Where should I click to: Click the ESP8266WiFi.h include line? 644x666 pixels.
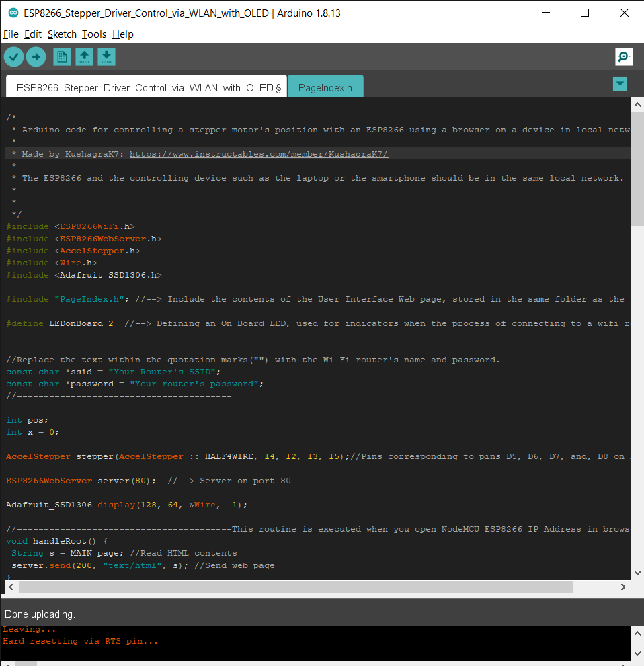click(x=71, y=226)
